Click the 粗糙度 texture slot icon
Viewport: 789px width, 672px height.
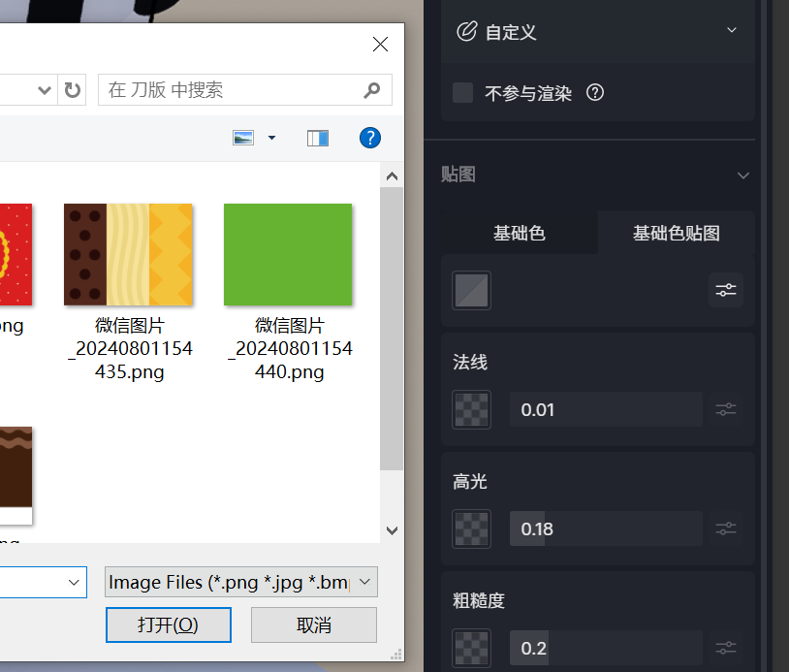click(472, 648)
